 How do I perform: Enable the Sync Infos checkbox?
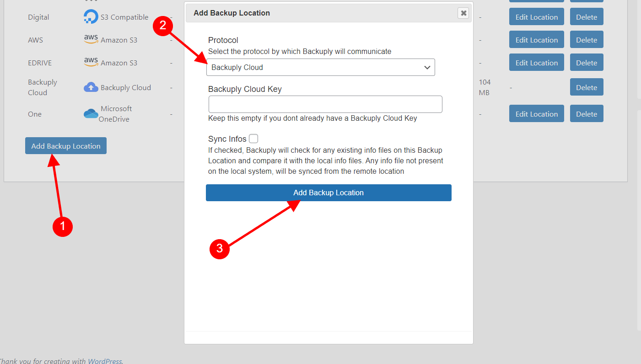253,138
